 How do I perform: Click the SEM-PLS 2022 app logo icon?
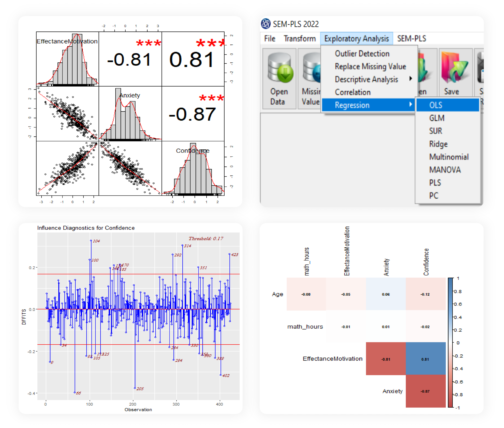click(266, 24)
